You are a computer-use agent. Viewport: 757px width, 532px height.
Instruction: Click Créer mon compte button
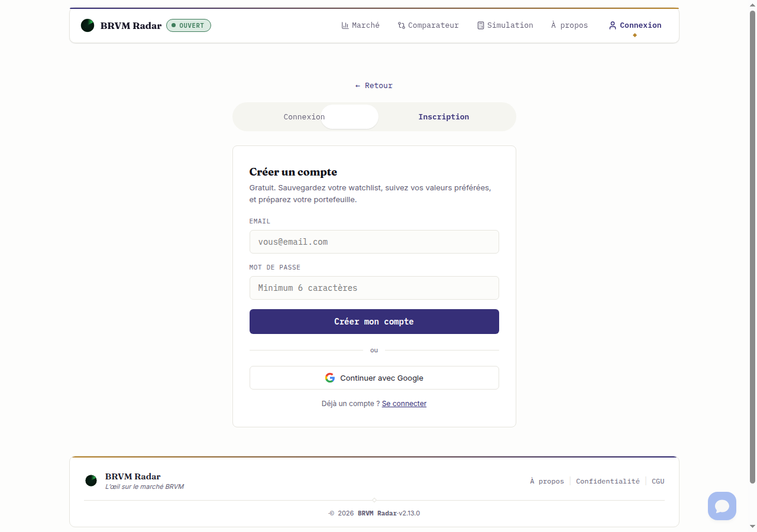(374, 322)
